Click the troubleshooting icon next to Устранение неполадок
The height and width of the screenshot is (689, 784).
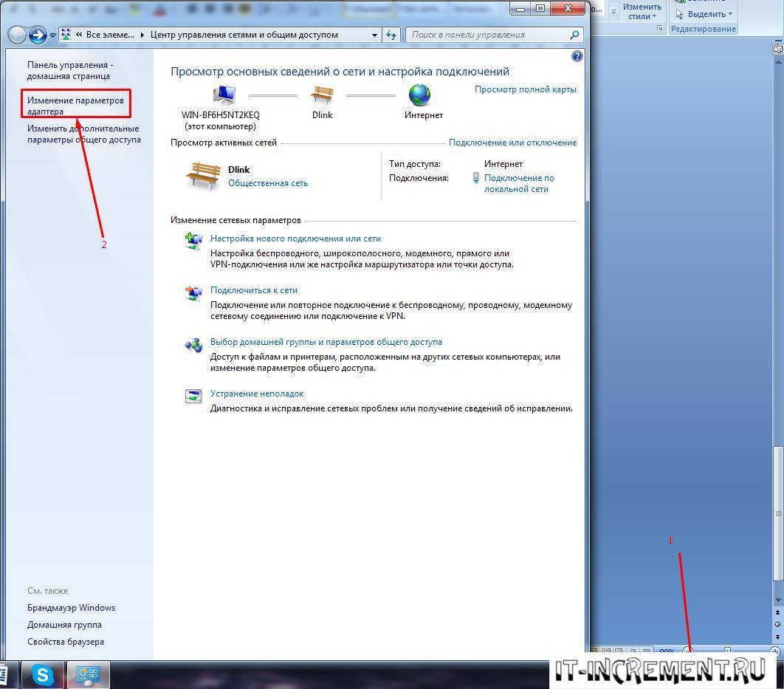point(193,397)
